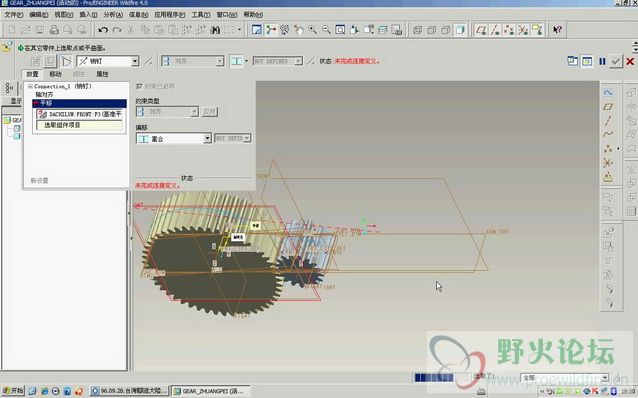This screenshot has width=638, height=398.
Task: Click the Undo arrow in the toolbar
Action: [x=103, y=30]
